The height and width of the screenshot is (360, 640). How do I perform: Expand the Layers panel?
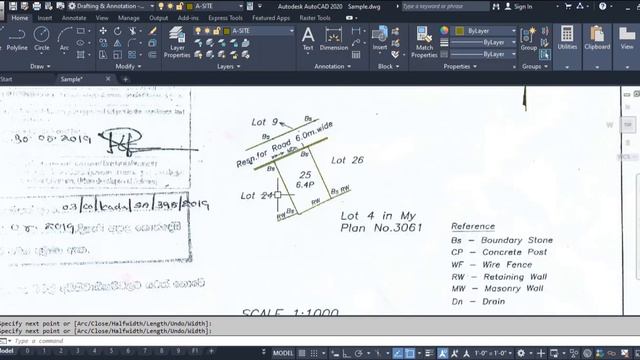pos(228,67)
